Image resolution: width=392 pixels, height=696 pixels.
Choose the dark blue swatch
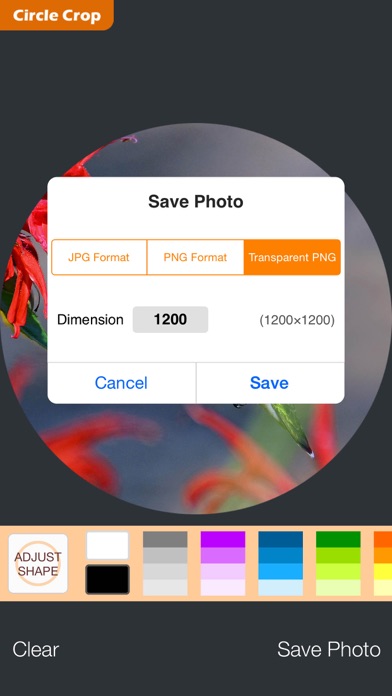click(x=281, y=539)
